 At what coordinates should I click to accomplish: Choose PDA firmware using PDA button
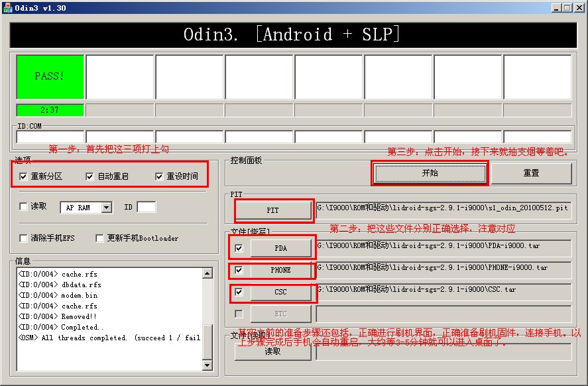[274, 247]
